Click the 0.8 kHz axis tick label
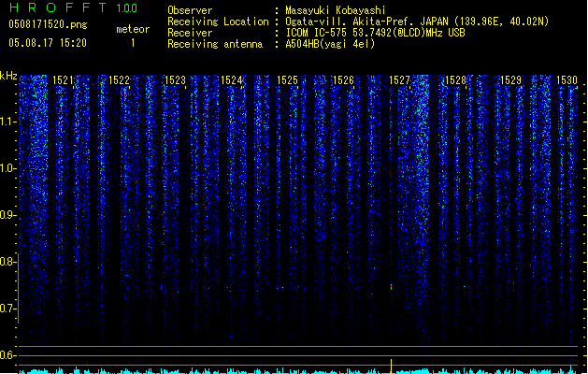 (x=7, y=262)
